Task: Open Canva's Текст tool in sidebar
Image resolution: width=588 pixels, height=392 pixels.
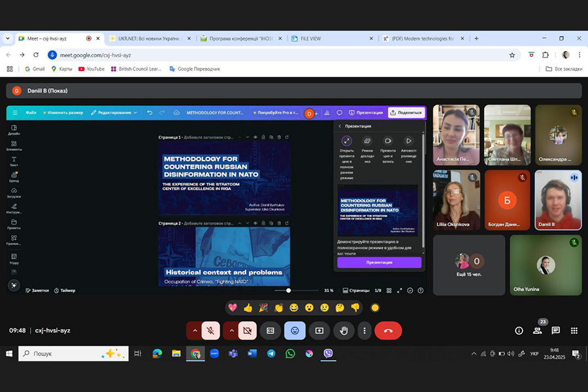Action: point(14,161)
